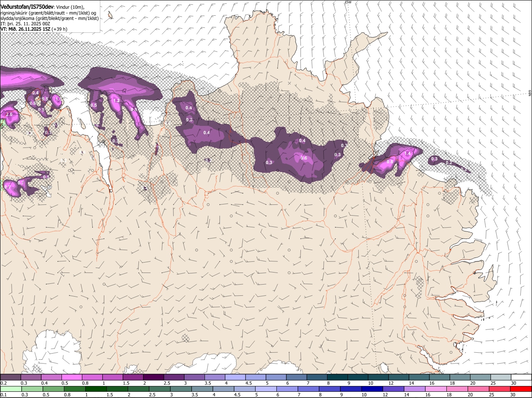Click the '30' label under the red rain swatch
The height and width of the screenshot is (398, 532).
[x=512, y=395]
